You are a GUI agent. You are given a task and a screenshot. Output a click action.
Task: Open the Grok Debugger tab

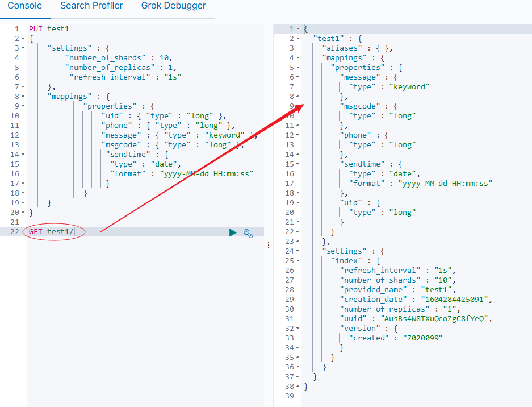click(x=173, y=6)
